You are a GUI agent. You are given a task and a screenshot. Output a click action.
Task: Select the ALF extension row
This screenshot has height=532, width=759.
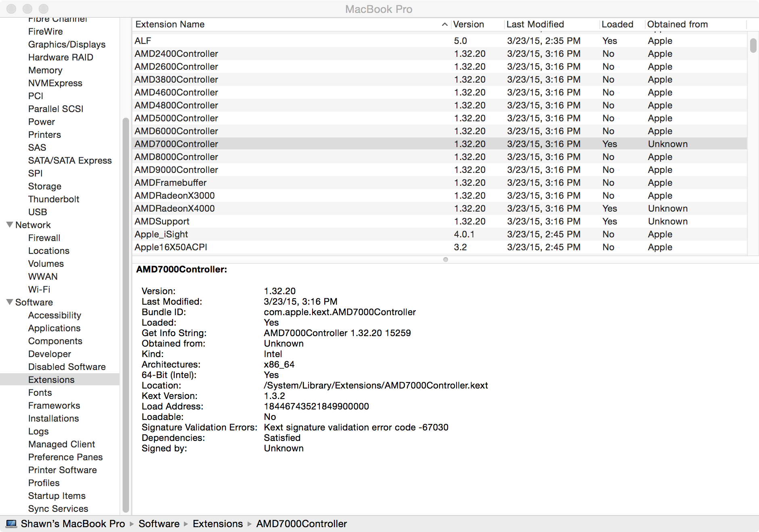click(440, 41)
